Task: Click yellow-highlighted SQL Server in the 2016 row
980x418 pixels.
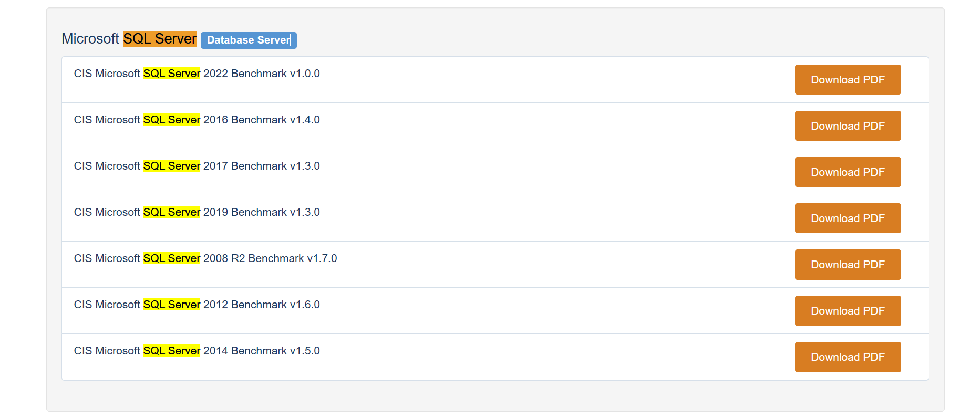Action: click(x=171, y=120)
